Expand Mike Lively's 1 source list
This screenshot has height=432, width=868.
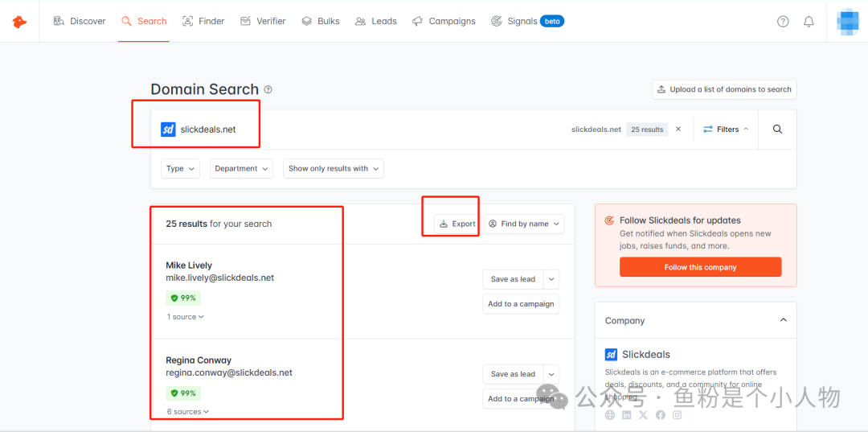[x=186, y=317]
